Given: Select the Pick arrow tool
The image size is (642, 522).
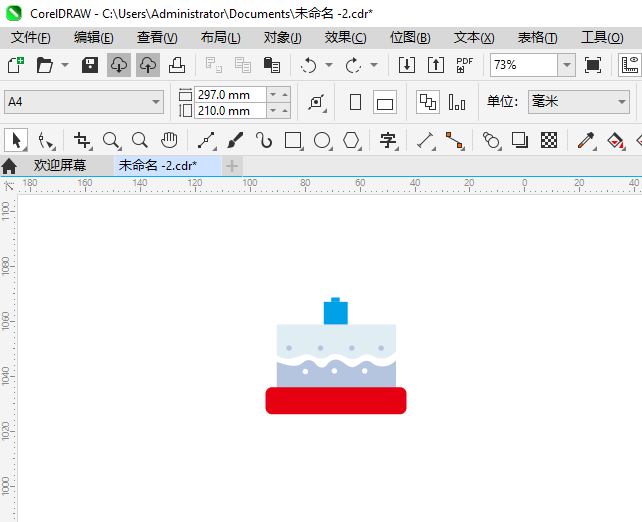Looking at the screenshot, I should tap(16, 140).
